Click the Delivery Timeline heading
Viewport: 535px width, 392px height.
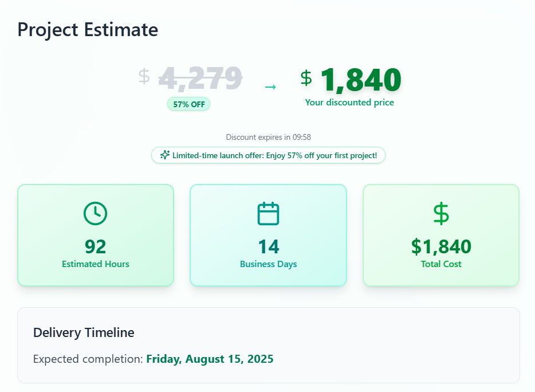click(84, 332)
